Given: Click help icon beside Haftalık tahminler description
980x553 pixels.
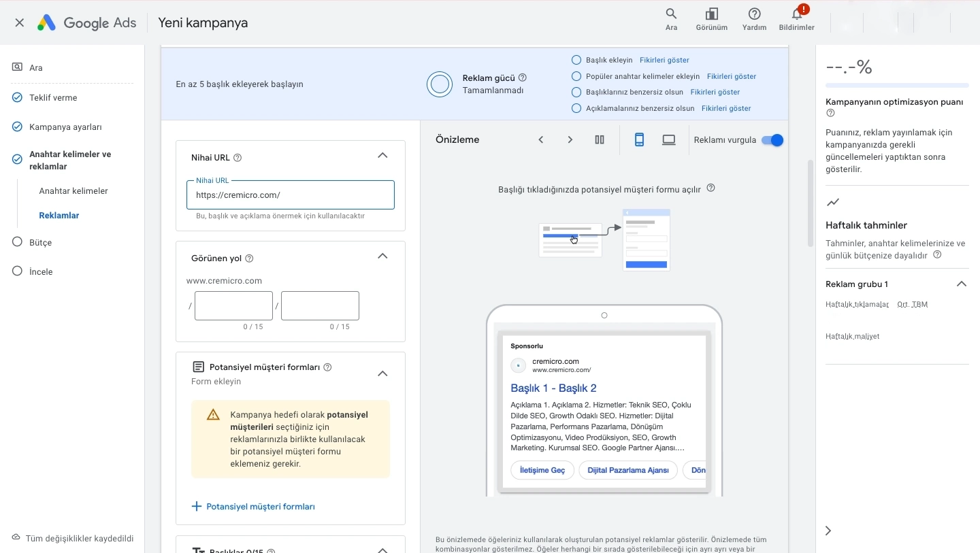Looking at the screenshot, I should point(938,255).
